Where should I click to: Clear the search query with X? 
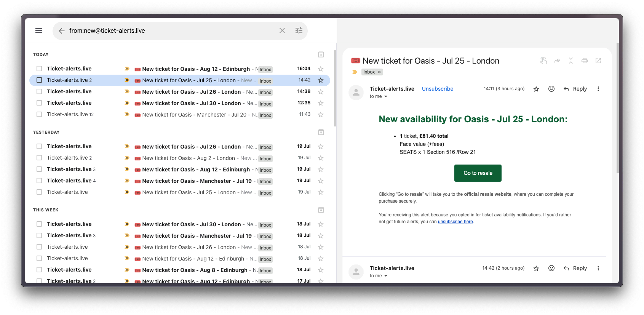point(282,30)
